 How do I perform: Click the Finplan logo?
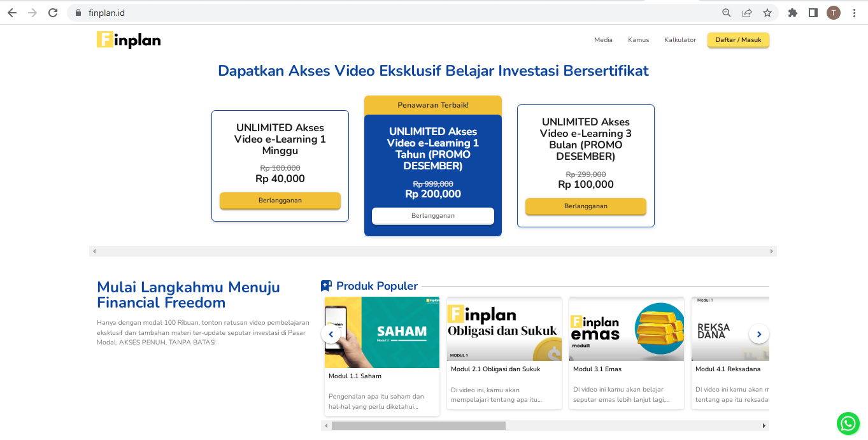[x=128, y=39]
